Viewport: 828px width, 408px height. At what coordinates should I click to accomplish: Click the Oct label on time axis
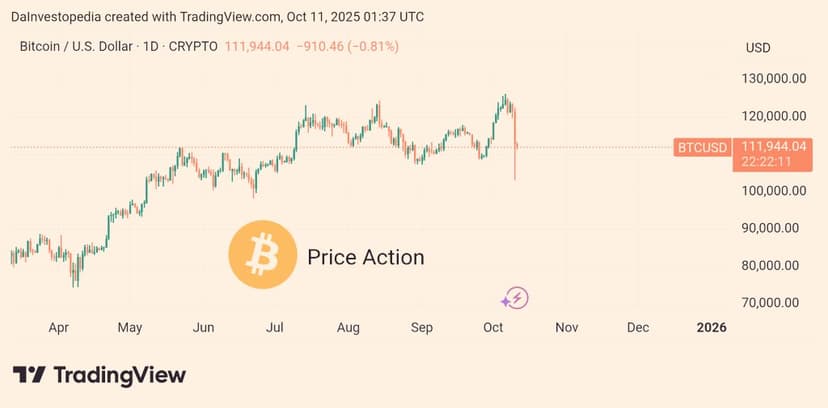point(493,327)
